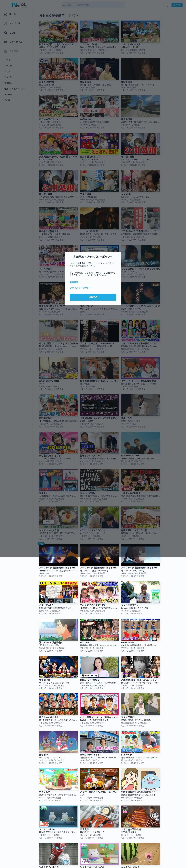Viewport: 186px width, 868px height.
Task: Open the 利用規約 link in dialog
Action: click(x=74, y=282)
